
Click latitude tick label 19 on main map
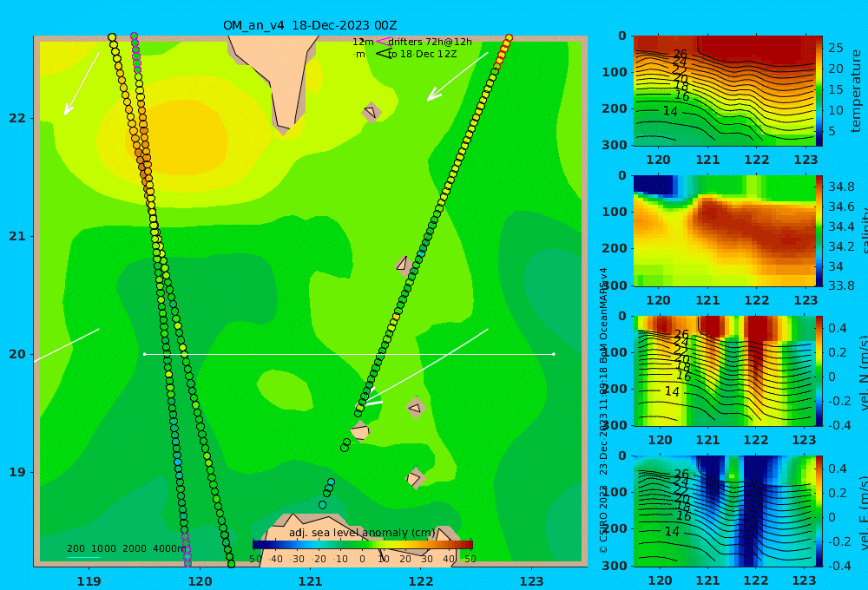click(17, 472)
